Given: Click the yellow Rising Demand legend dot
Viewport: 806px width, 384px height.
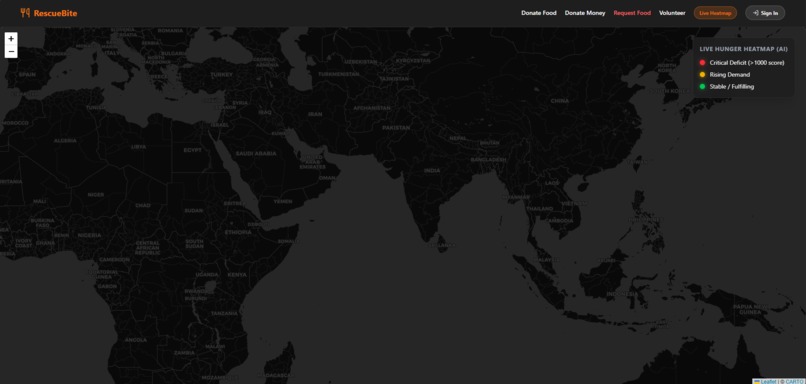Looking at the screenshot, I should pos(702,75).
